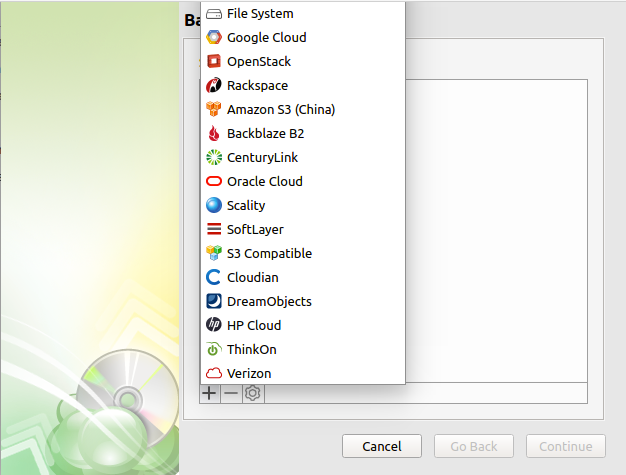Pick DreamObjects storage option
The image size is (626, 475).
click(269, 302)
